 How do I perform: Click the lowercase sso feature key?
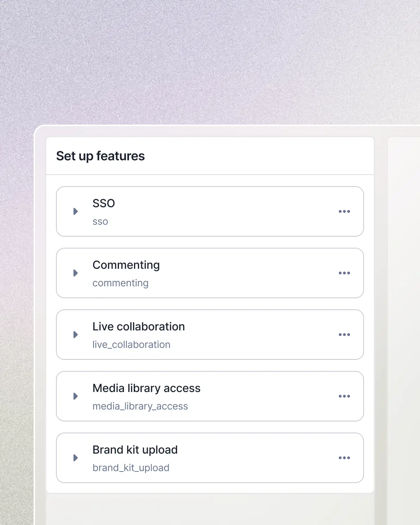click(100, 222)
